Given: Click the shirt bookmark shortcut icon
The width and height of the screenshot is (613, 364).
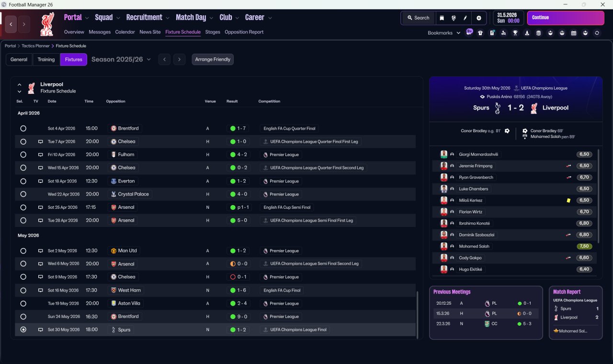Looking at the screenshot, I should (480, 33).
